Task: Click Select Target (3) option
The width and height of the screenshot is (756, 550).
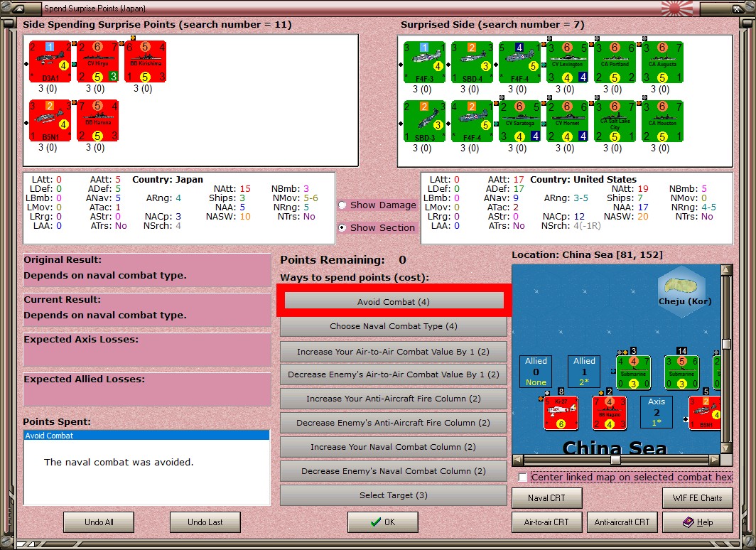Action: 394,495
